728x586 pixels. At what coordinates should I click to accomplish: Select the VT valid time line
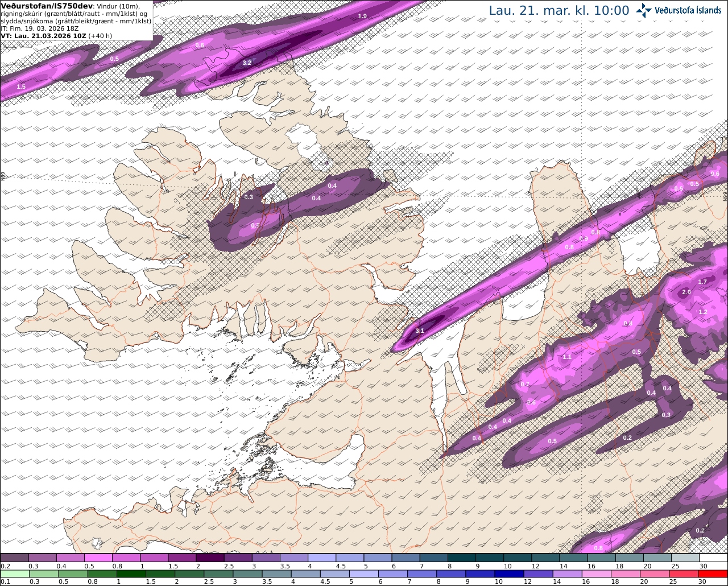coord(56,35)
